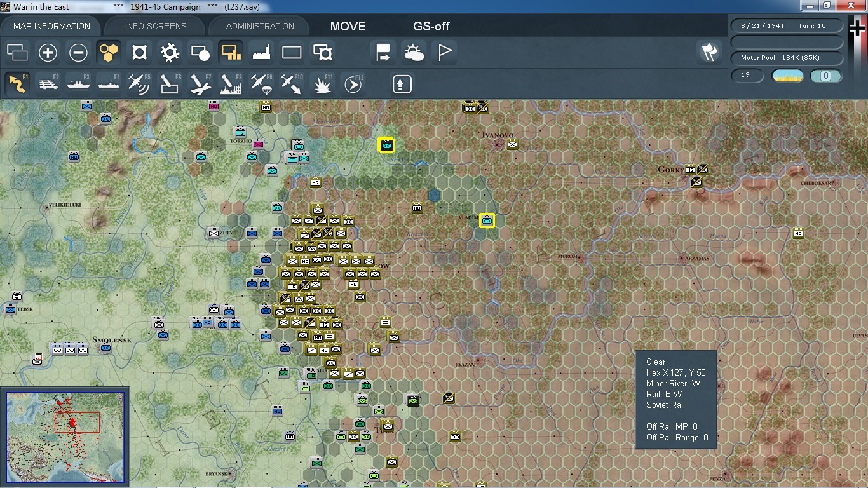Image resolution: width=868 pixels, height=488 pixels.
Task: Click the Motor Pool 184K (85K) readout
Action: pos(787,58)
